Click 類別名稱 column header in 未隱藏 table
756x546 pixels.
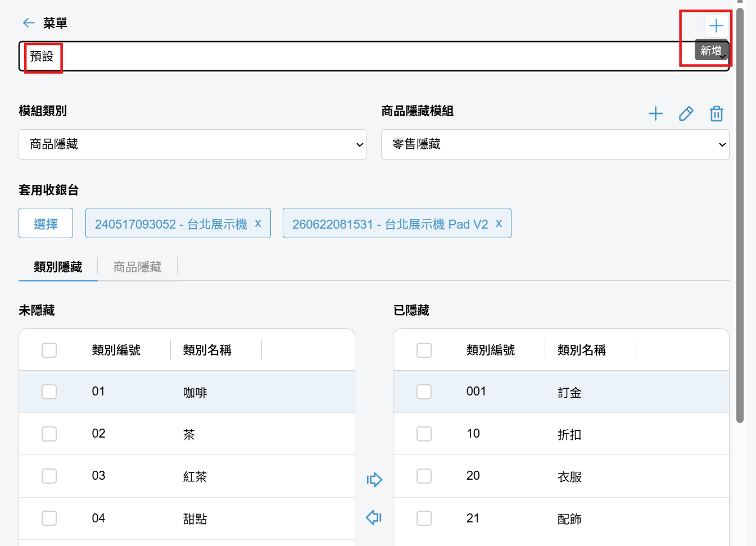tap(207, 350)
